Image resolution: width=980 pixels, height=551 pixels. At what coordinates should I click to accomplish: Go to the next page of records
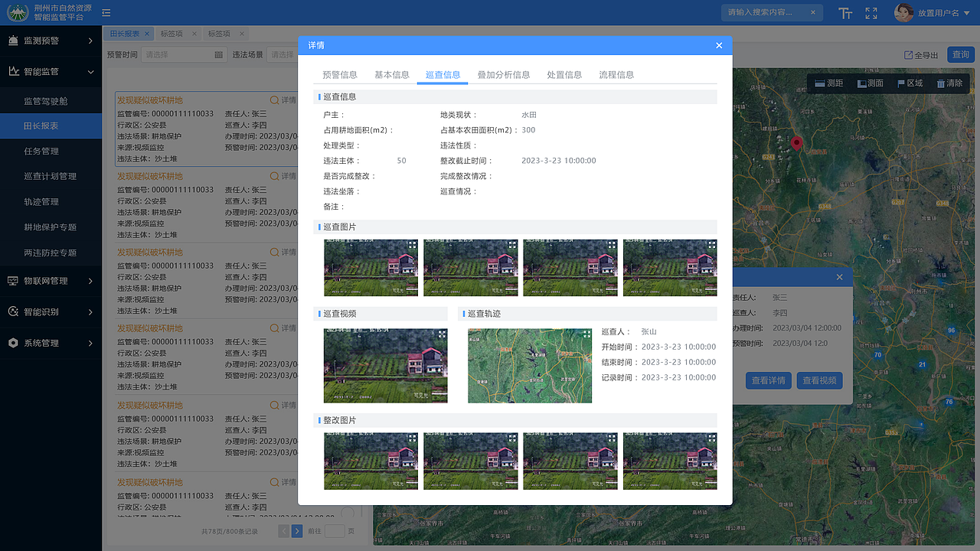[x=297, y=531]
